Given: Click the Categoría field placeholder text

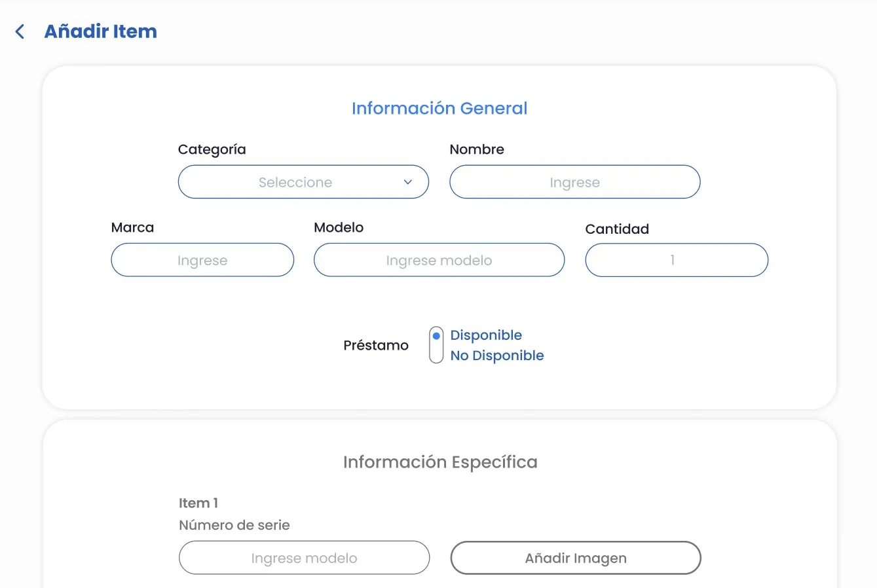Looking at the screenshot, I should point(297,182).
